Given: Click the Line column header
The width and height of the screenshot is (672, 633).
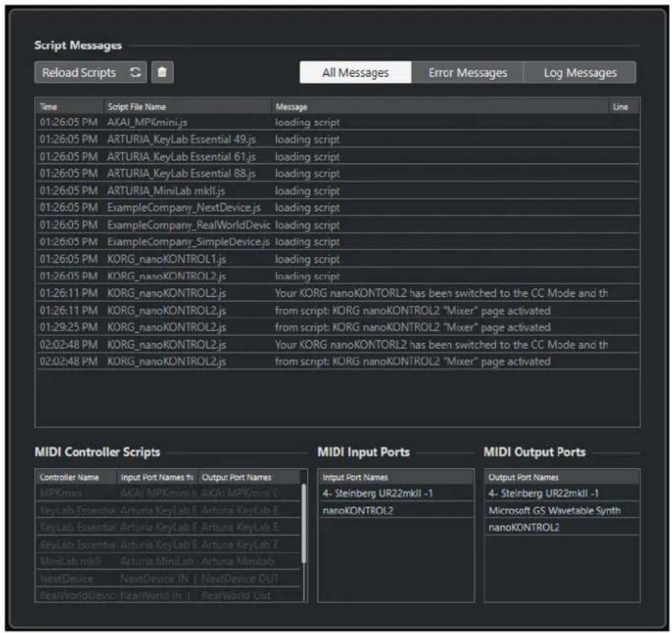Looking at the screenshot, I should click(x=624, y=106).
